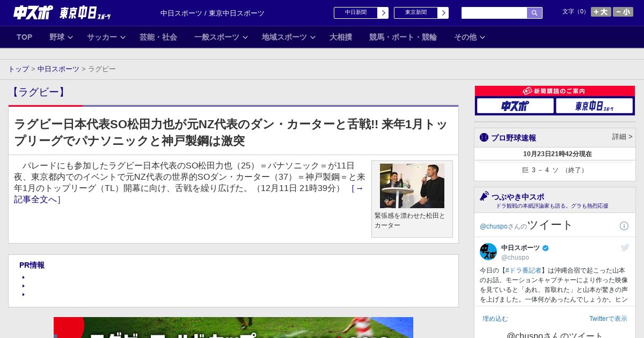This screenshot has height=338, width=644.
Task: Click the つぶやき中スポ megaphone icon
Action: point(485,196)
